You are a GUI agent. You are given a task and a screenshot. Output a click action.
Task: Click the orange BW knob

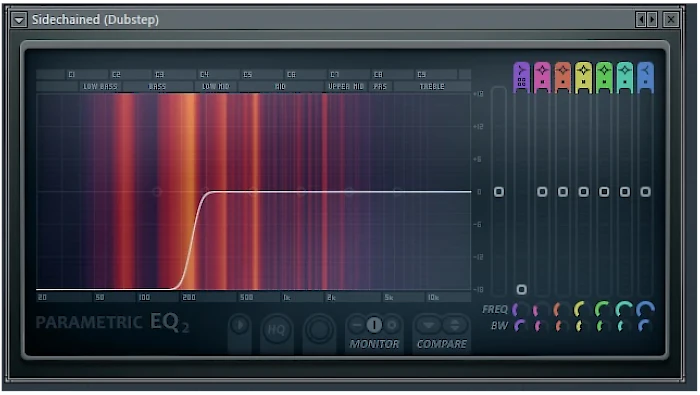coord(562,326)
